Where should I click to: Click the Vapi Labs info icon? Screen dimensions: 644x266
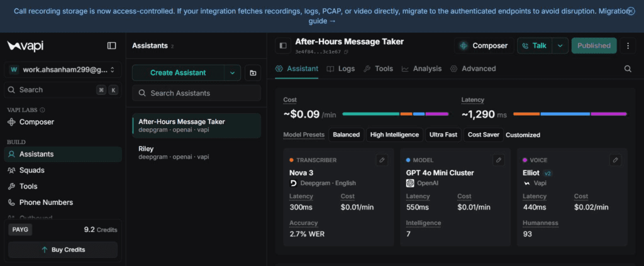pyautogui.click(x=43, y=110)
